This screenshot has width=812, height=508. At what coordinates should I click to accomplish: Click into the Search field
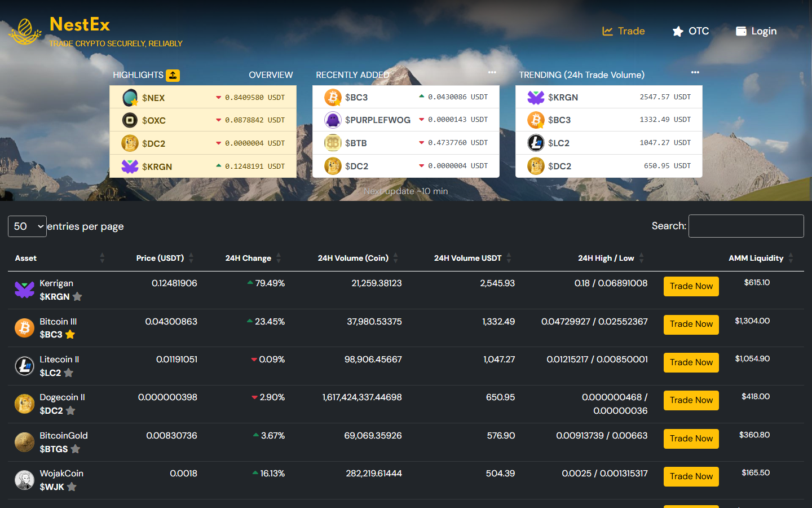tap(746, 226)
